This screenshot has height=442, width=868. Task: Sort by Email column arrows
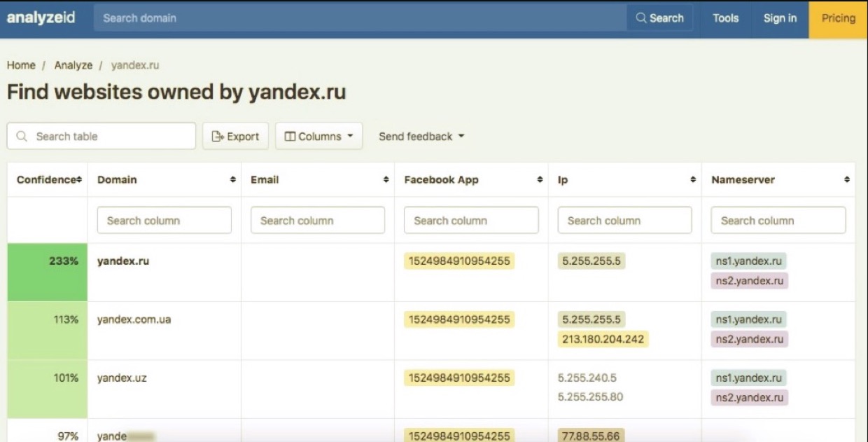click(386, 180)
